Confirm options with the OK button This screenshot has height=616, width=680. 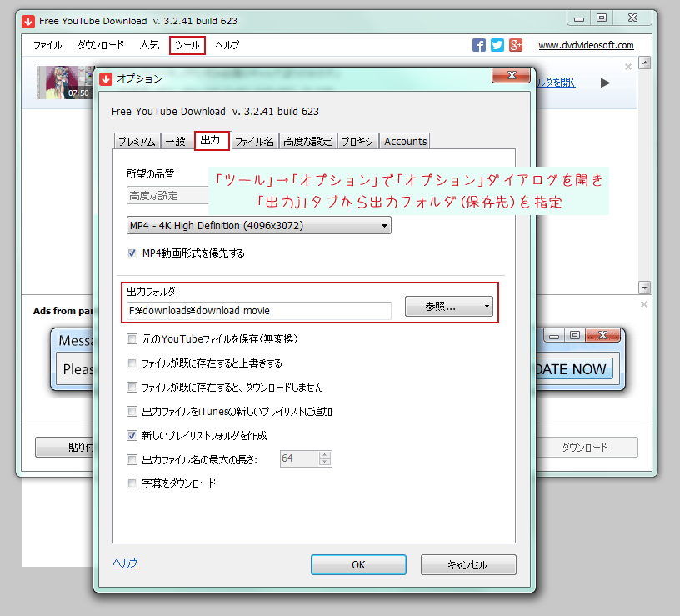358,565
